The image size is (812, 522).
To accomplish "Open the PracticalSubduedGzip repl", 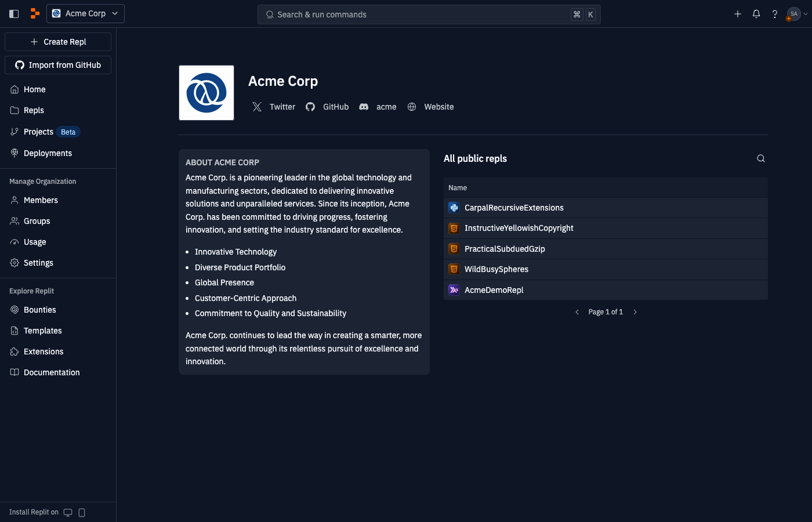I will point(606,249).
